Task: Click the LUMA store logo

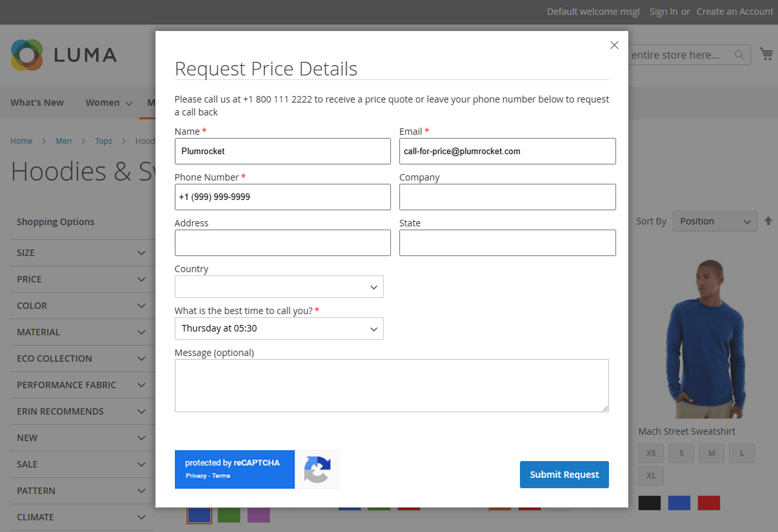Action: [x=64, y=55]
